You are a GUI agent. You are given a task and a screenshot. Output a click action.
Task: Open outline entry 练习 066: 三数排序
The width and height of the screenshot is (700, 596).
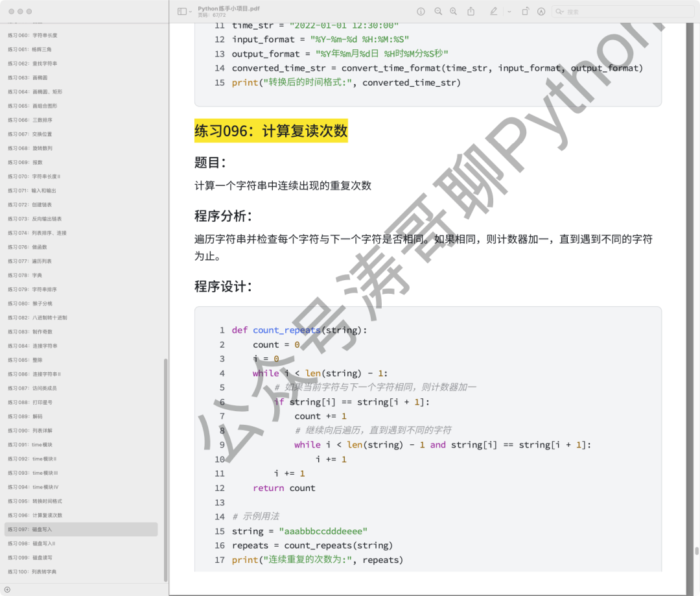coord(30,120)
